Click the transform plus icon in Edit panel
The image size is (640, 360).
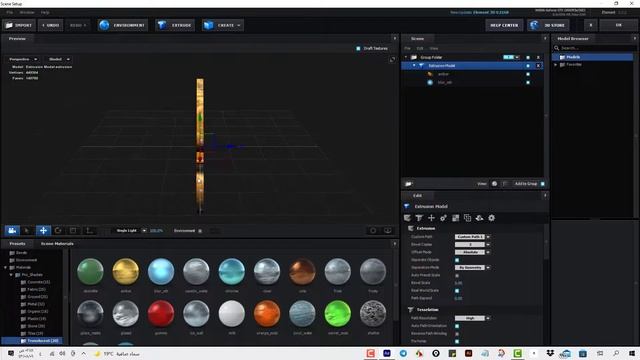tap(431, 218)
